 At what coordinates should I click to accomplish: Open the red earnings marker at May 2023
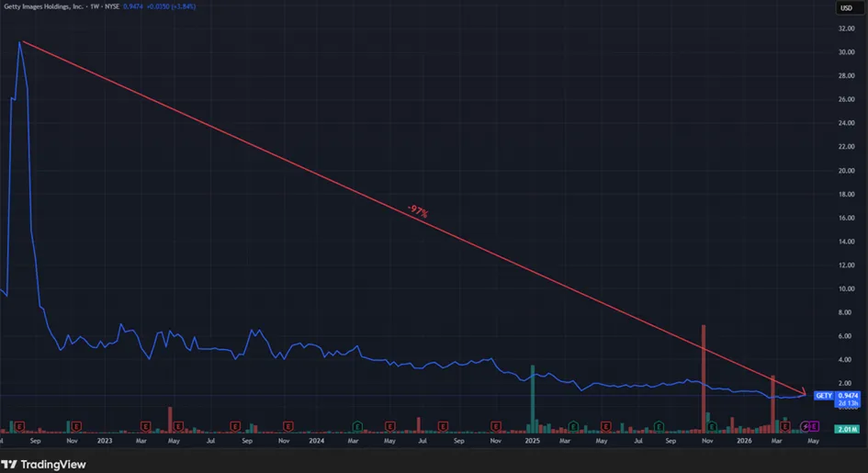pos(178,426)
